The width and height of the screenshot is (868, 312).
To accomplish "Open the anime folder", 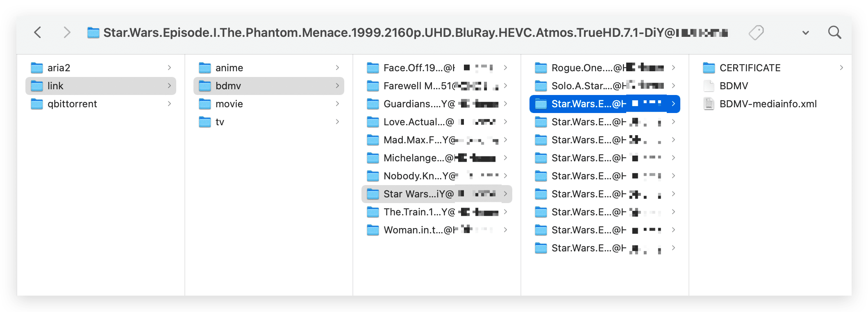I will tap(229, 68).
